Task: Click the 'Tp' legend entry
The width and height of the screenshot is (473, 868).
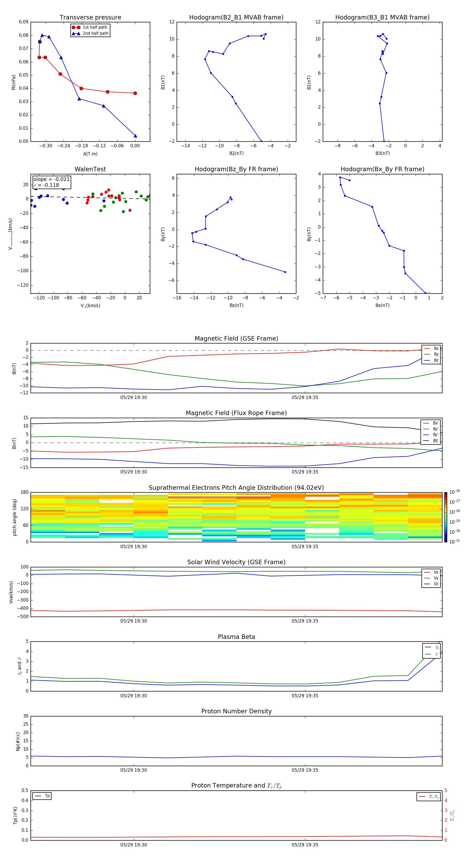Action: 42,796
